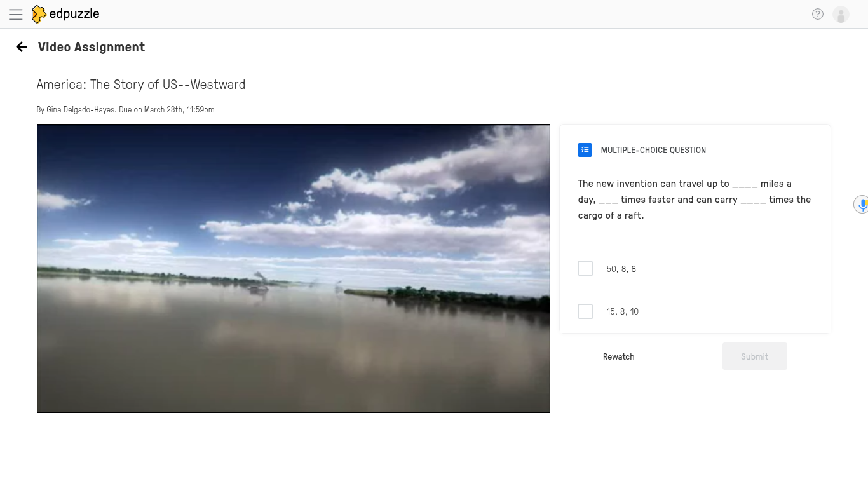Click the due date line by Gina Delgado-Hayes

[126, 110]
